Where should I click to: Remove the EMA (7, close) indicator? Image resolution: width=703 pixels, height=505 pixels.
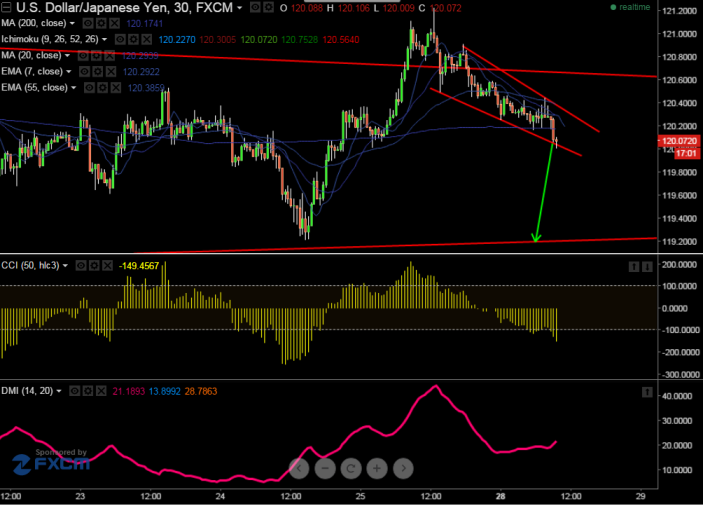[x=111, y=72]
